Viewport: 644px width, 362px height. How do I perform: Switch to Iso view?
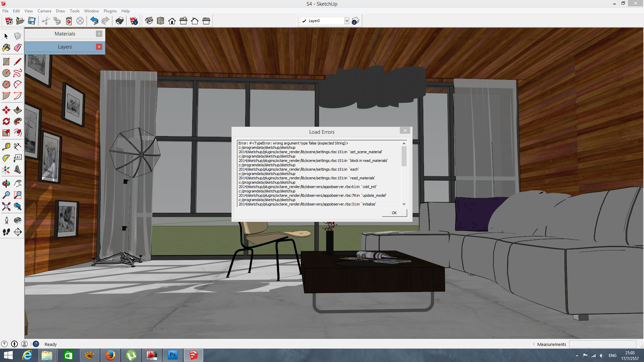coord(149,21)
